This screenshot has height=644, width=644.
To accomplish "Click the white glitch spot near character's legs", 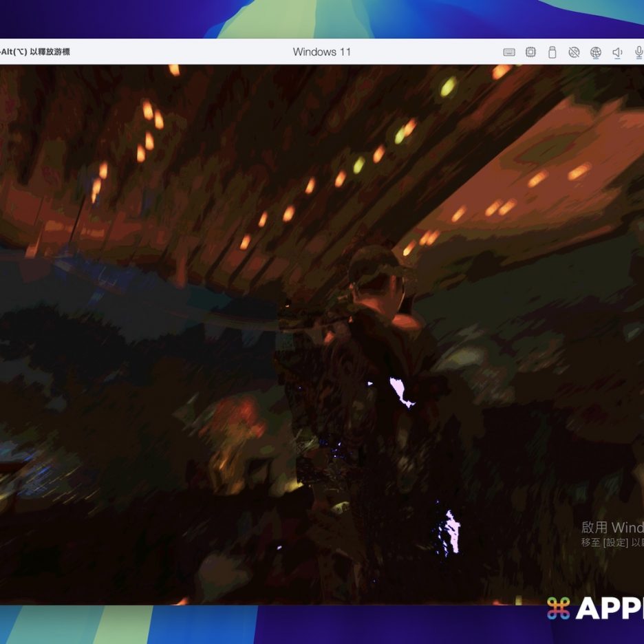I will pyautogui.click(x=451, y=531).
